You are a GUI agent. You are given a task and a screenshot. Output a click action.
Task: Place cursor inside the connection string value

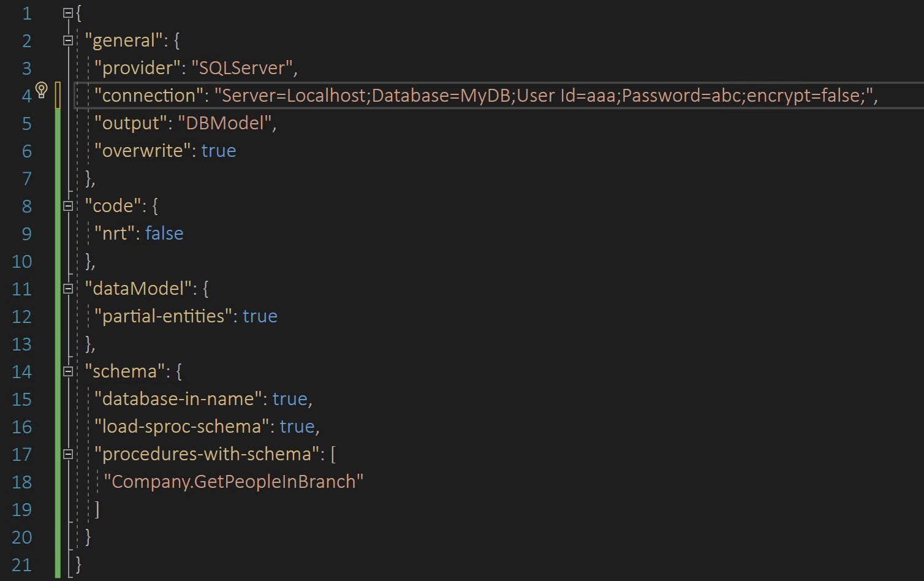pyautogui.click(x=490, y=96)
